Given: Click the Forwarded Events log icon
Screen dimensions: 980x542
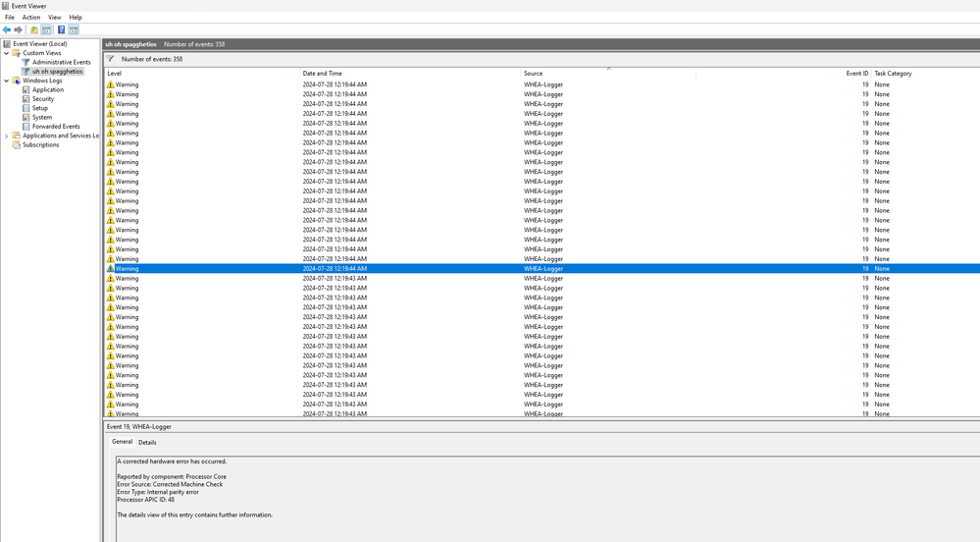Looking at the screenshot, I should coord(26,127).
